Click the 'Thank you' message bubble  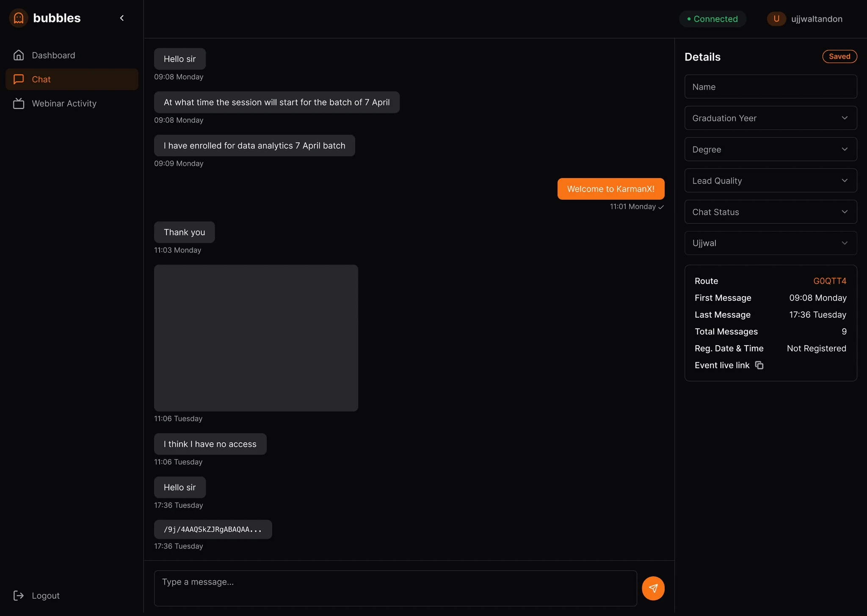184,232
